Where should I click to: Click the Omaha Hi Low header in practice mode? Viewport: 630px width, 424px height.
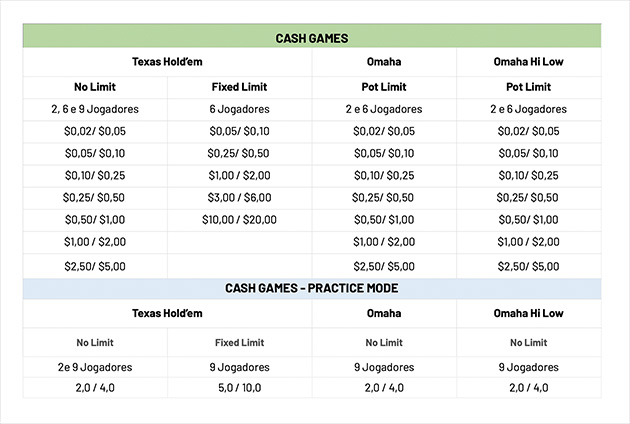pyautogui.click(x=528, y=313)
